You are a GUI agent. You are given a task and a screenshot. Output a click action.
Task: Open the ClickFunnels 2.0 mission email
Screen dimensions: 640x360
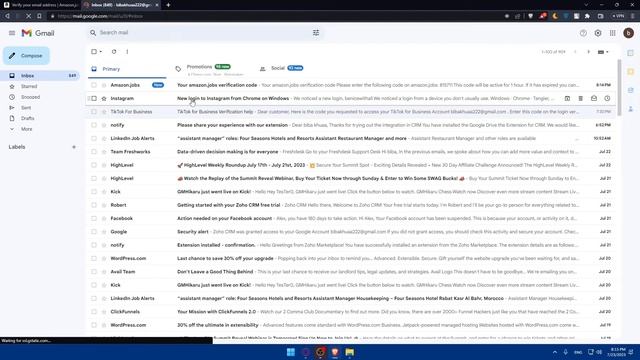pyautogui.click(x=351, y=312)
